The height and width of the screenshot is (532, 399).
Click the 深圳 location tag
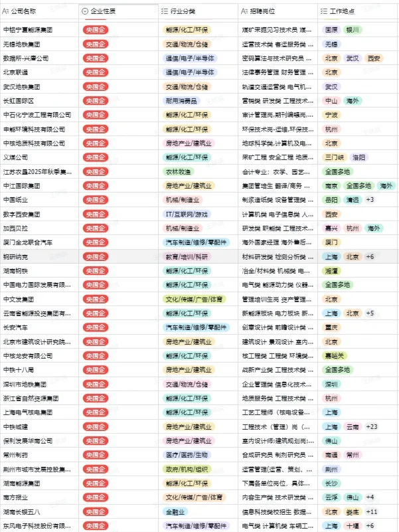[x=331, y=385]
